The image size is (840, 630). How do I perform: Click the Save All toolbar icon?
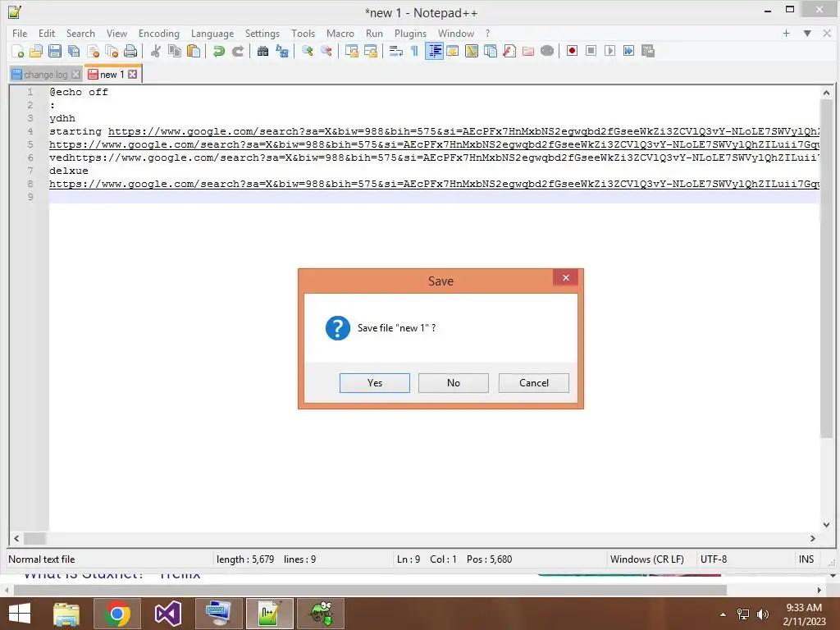(74, 51)
